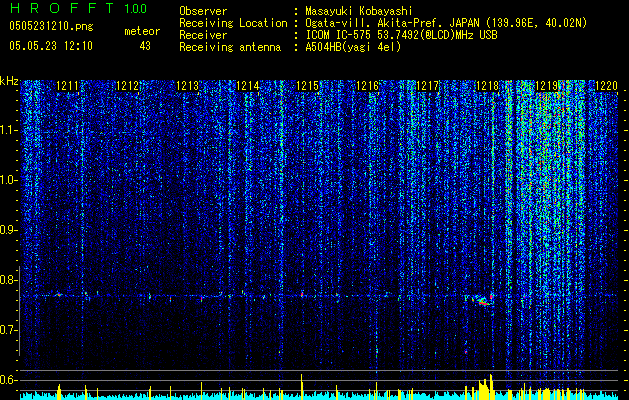Click the meteor count value 43

(x=145, y=46)
